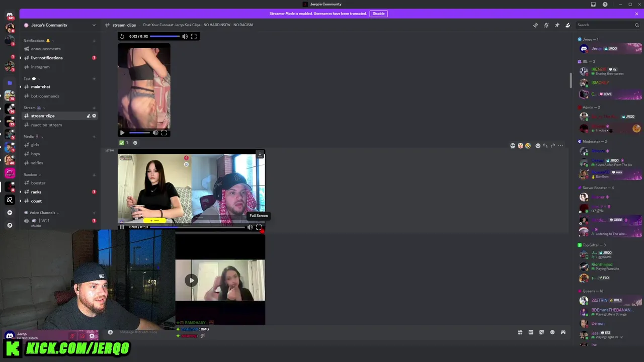Viewport: 644px width, 362px height.
Task: Add channel to Text category
Action: click(94, 79)
